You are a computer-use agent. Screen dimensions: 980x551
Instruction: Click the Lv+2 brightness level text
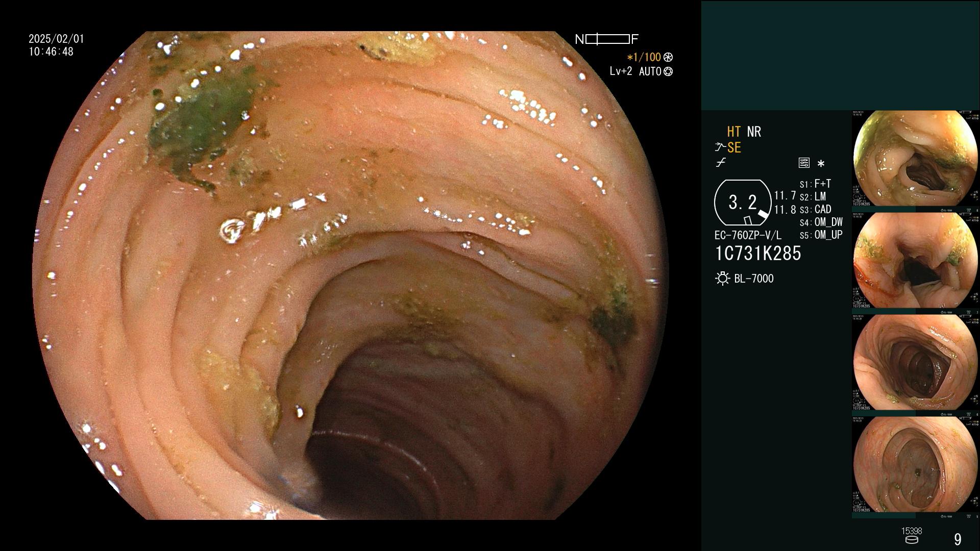[621, 71]
